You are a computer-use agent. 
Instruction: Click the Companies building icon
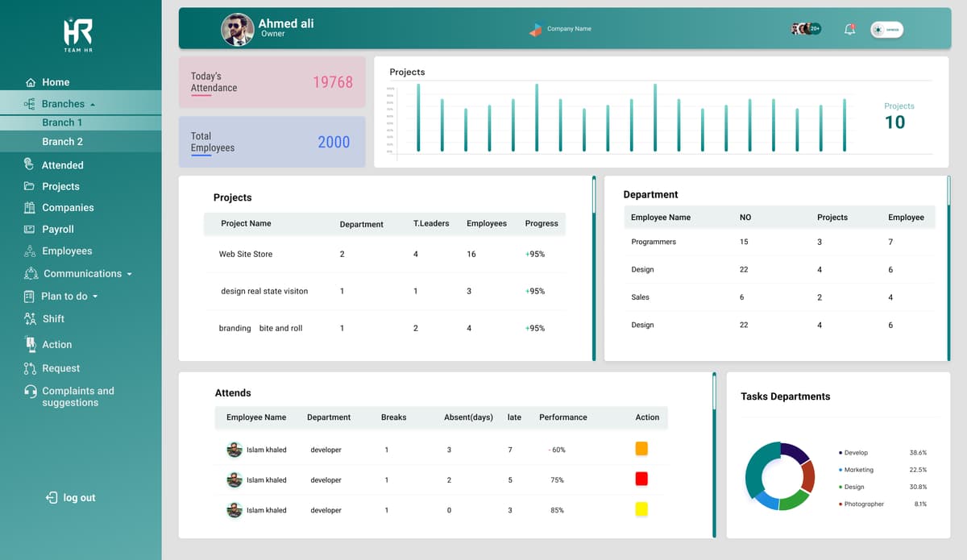coord(30,208)
